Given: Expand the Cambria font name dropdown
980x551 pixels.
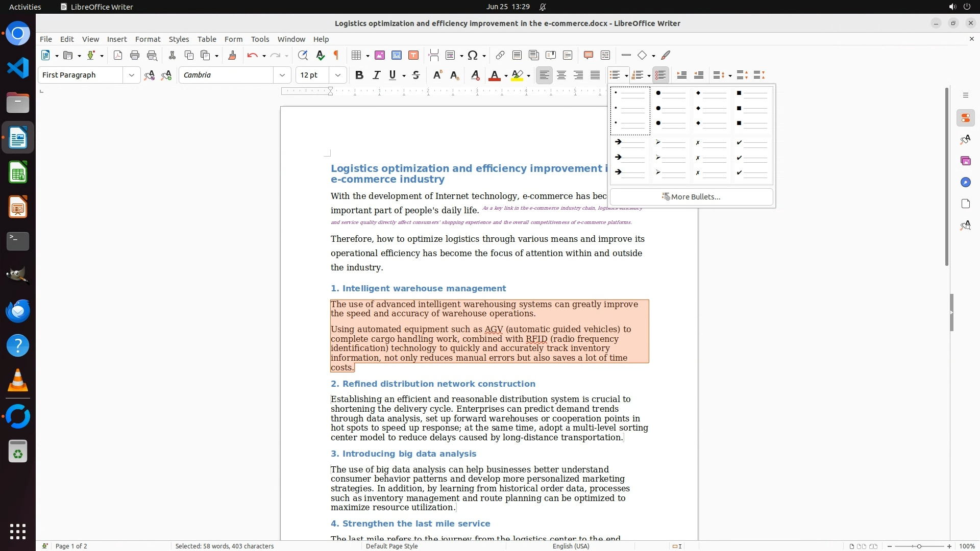Looking at the screenshot, I should point(282,75).
